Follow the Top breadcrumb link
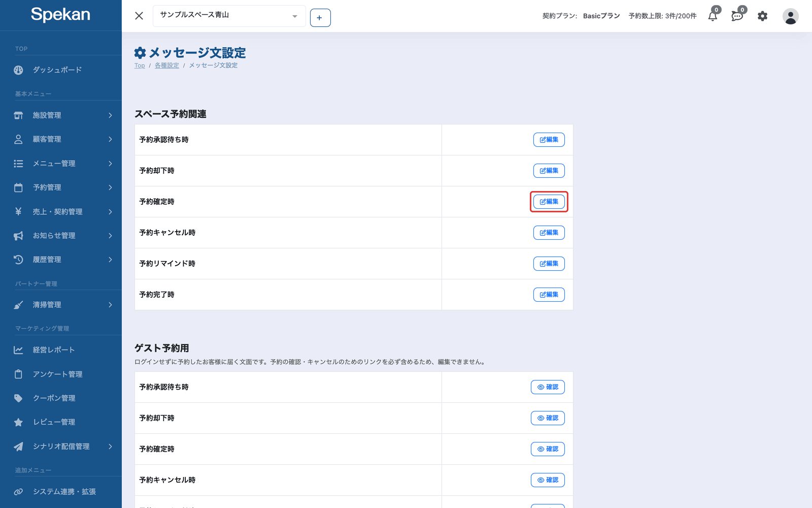 140,66
